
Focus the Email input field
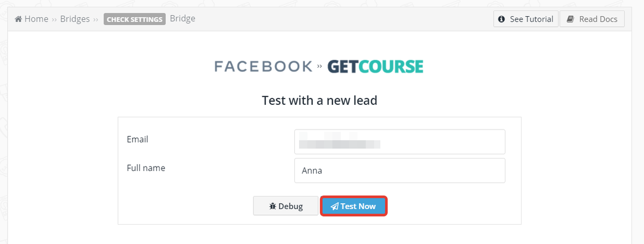coord(400,142)
